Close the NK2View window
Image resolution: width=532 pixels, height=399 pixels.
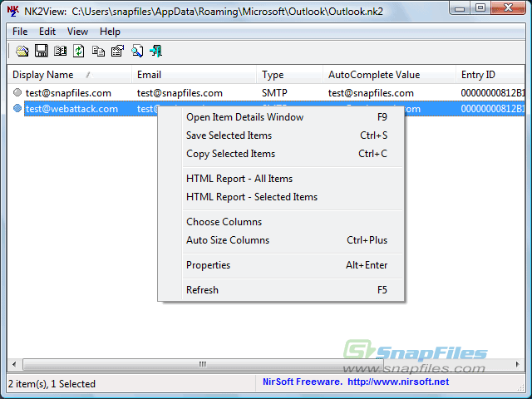(508, 8)
